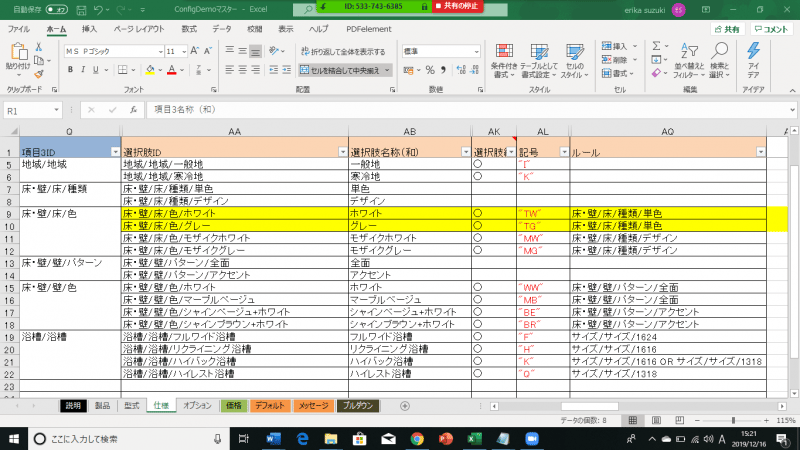Switch to Page Break Preview

679,420
